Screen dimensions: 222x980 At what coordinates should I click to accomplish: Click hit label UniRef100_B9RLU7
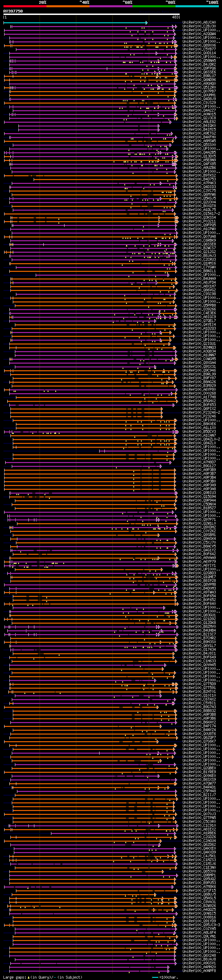pyautogui.click(x=199, y=76)
